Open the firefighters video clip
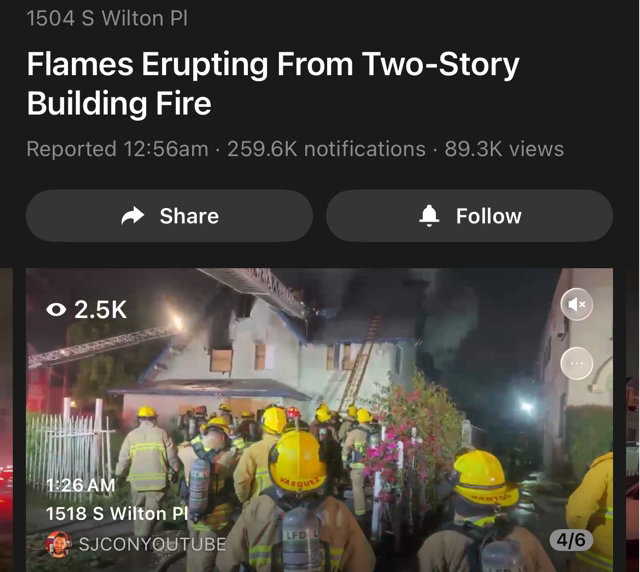Viewport: 640px width, 572px height. (x=319, y=420)
